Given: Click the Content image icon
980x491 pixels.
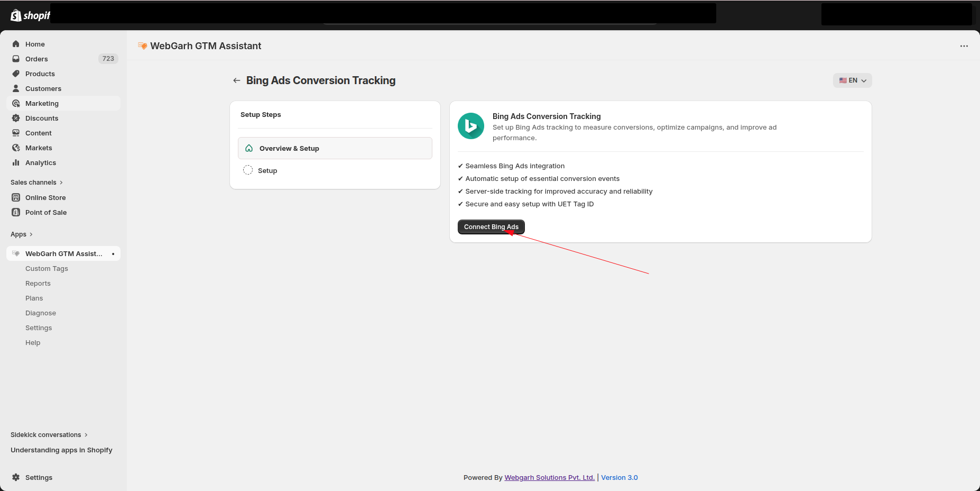Looking at the screenshot, I should [x=16, y=133].
